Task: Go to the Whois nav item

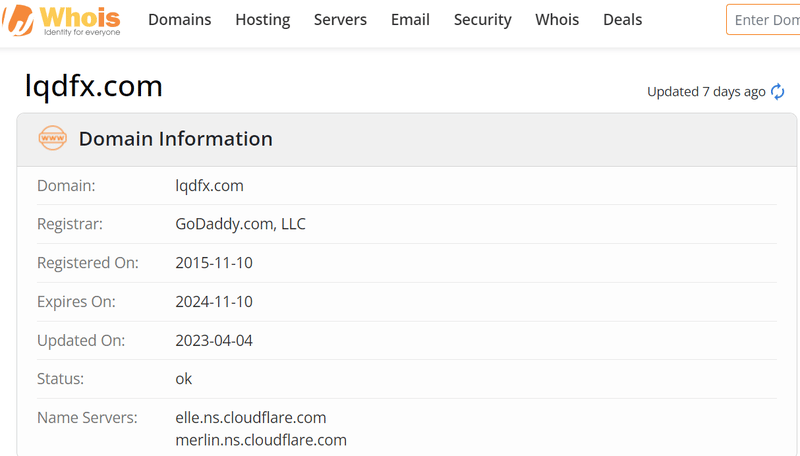Action: tap(557, 19)
